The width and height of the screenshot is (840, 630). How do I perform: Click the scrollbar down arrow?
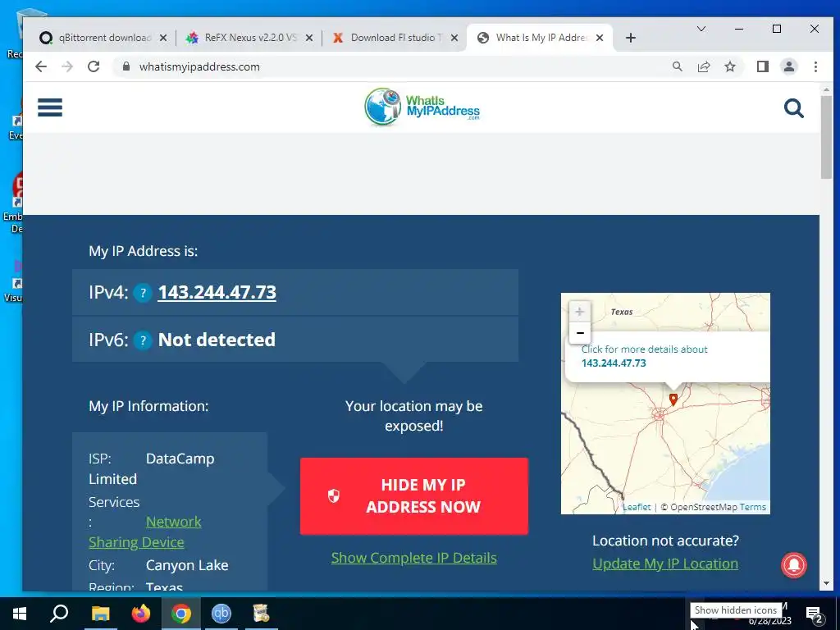(825, 583)
